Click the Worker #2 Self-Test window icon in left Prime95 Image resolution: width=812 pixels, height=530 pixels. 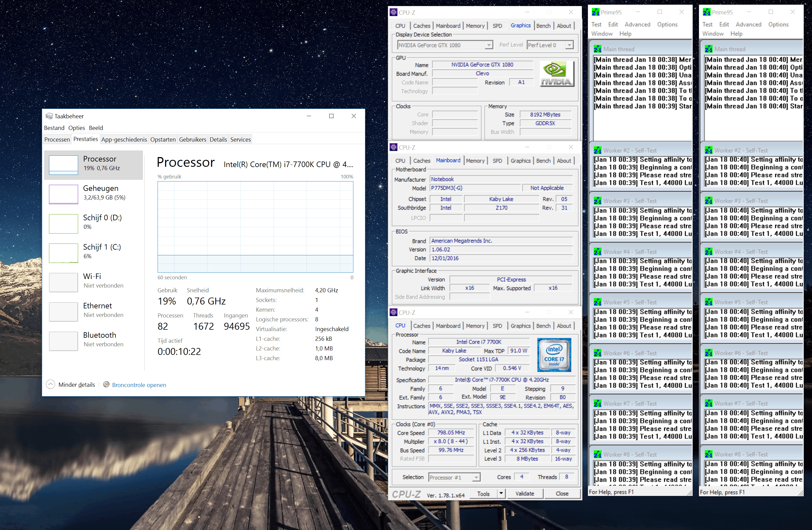pos(597,150)
